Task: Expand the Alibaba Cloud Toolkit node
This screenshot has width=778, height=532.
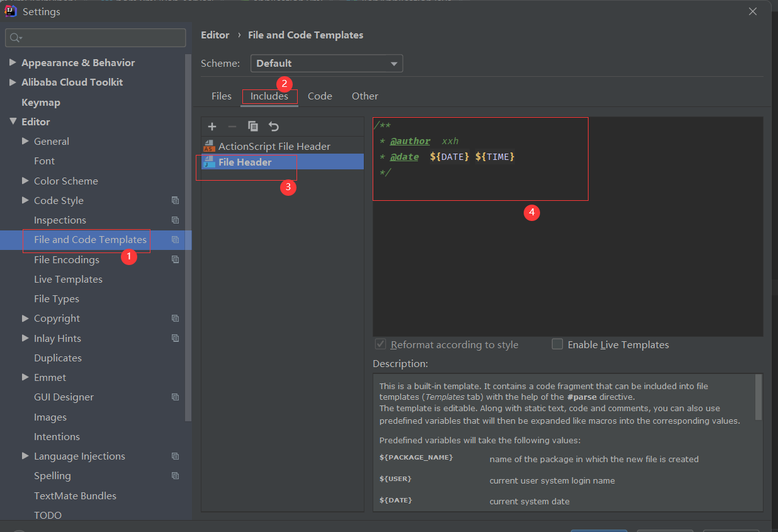Action: point(13,82)
